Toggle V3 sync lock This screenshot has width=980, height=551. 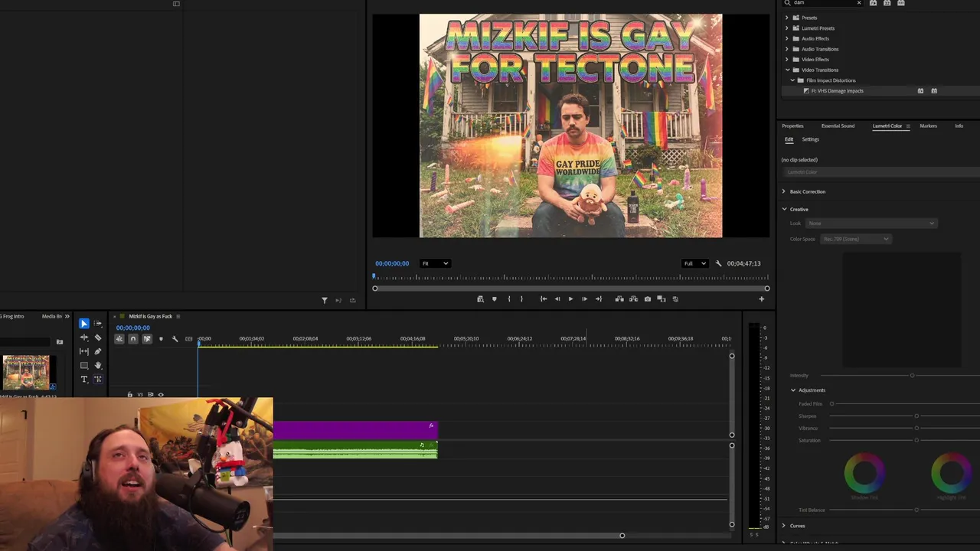click(x=151, y=395)
